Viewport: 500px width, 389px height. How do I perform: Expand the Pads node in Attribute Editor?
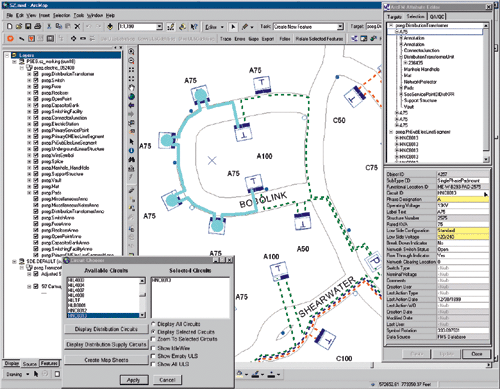[x=401, y=88]
